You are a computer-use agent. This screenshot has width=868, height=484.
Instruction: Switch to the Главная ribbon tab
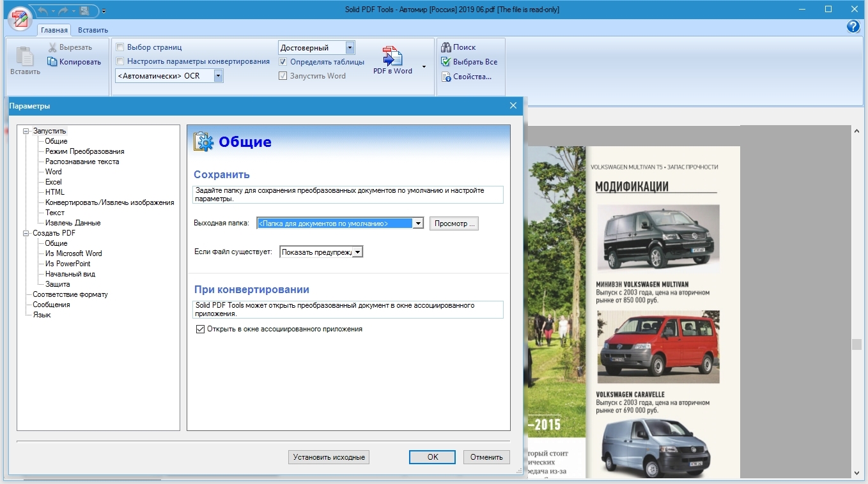54,30
